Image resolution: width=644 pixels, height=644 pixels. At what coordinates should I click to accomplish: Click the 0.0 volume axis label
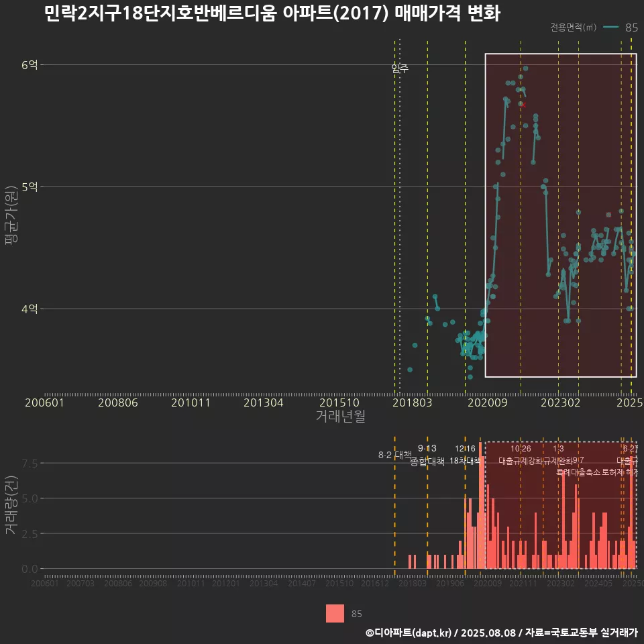[30, 570]
